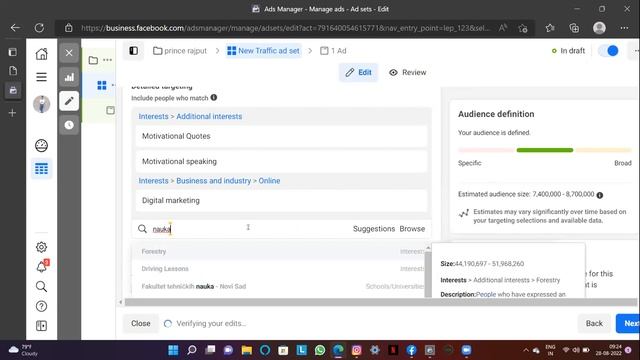The height and width of the screenshot is (360, 640).
Task: Open WhatsApp from taskbar
Action: click(x=320, y=350)
